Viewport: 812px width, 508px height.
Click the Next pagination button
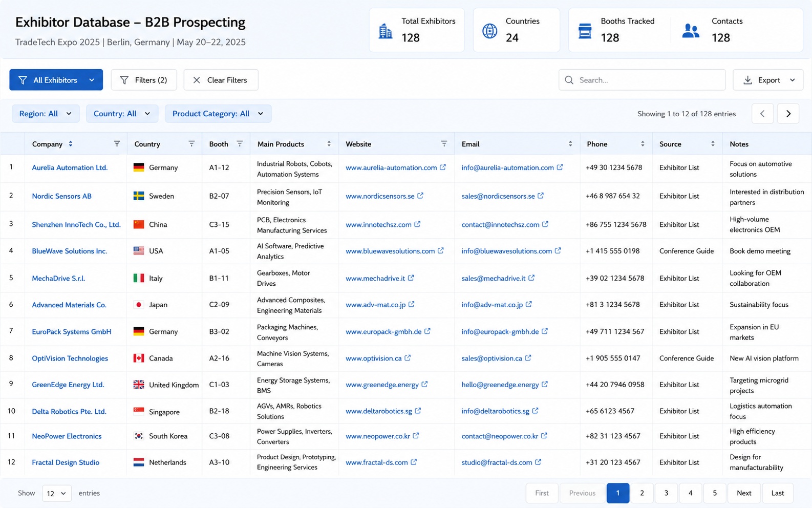(x=744, y=493)
